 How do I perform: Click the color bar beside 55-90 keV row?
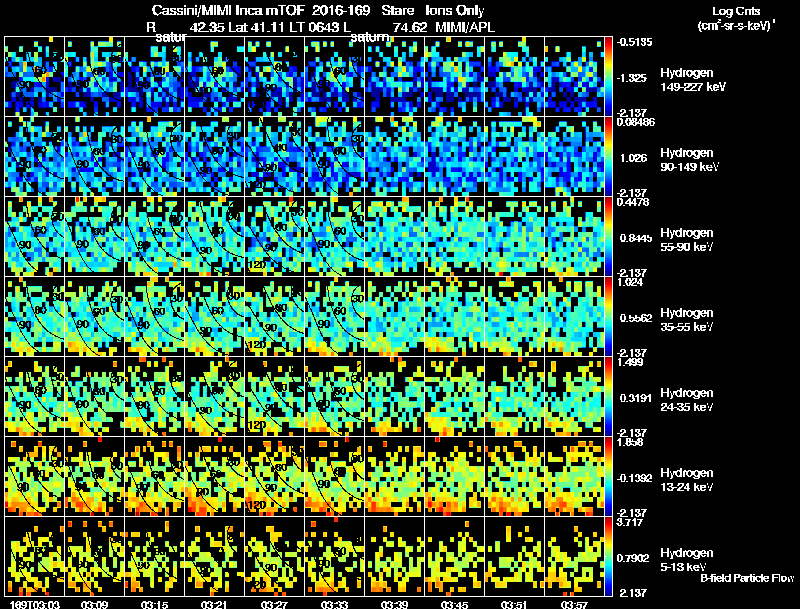click(x=608, y=236)
